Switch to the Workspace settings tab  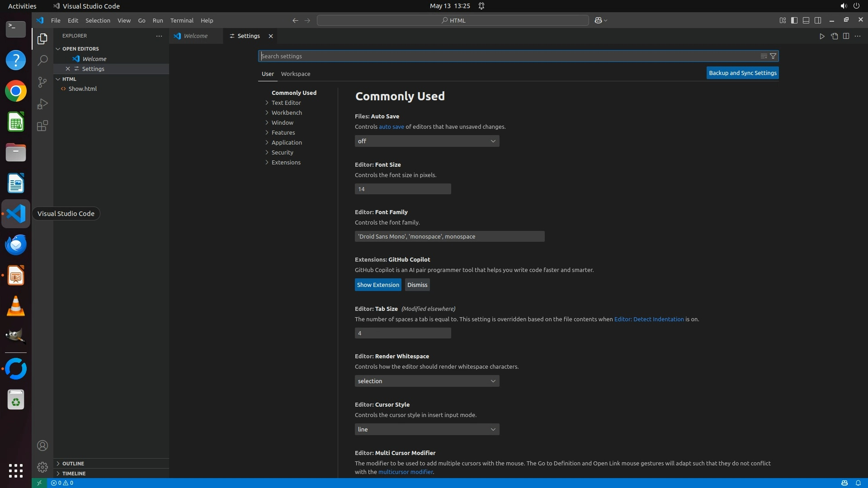pyautogui.click(x=295, y=74)
